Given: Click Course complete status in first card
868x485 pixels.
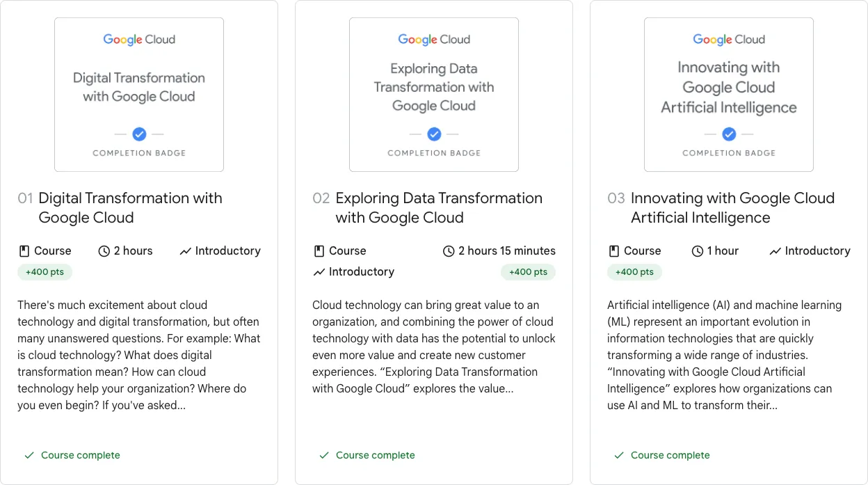Looking at the screenshot, I should pos(72,455).
